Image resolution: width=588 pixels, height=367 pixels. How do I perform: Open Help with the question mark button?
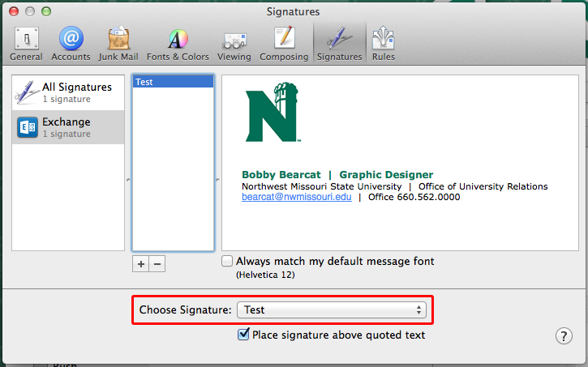click(564, 336)
